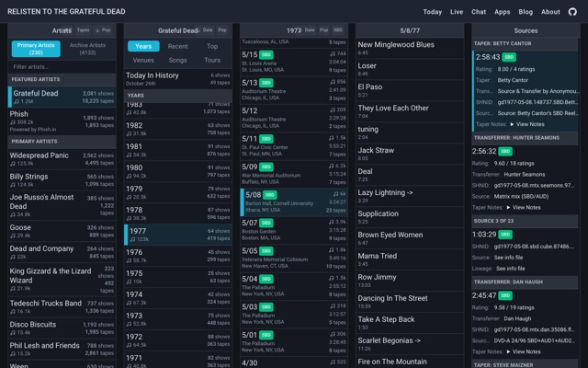Expand View Notes for Betty Cantor source
588x368 pixels.
[526, 124]
